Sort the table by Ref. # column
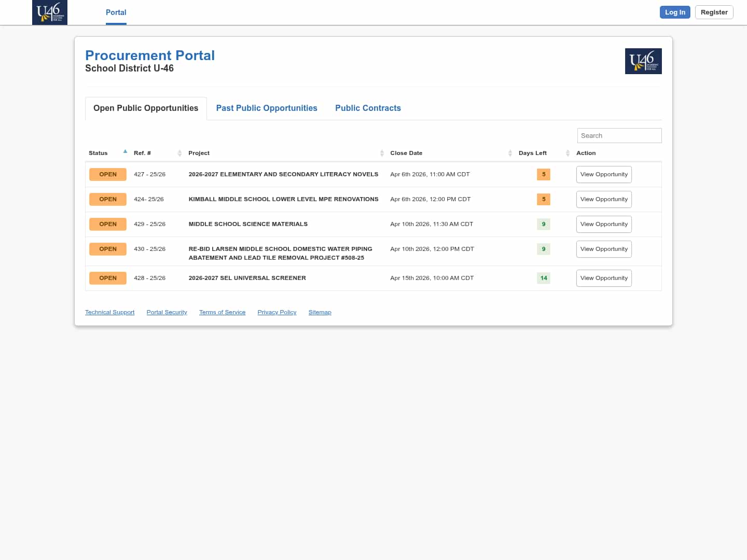Image resolution: width=747 pixels, height=560 pixels. (179, 153)
